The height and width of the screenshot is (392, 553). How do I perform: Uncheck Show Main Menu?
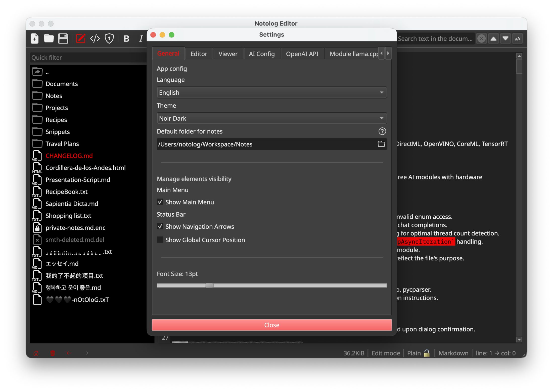point(160,202)
